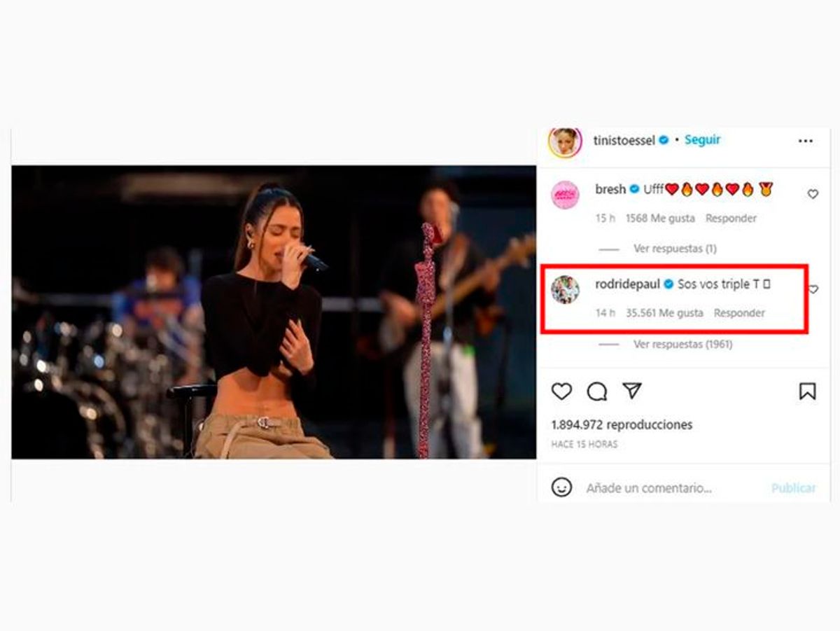Focus the Añade un comentario field
This screenshot has width=840, height=631.
click(649, 488)
